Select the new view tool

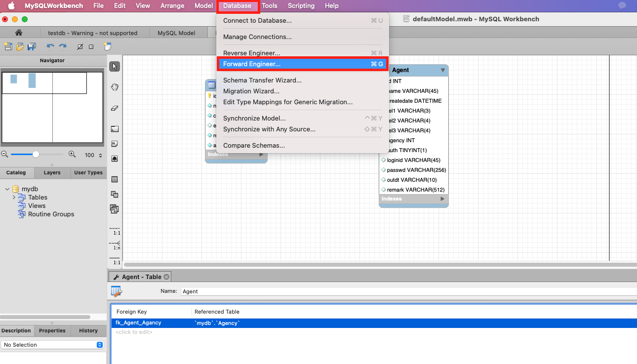(115, 194)
